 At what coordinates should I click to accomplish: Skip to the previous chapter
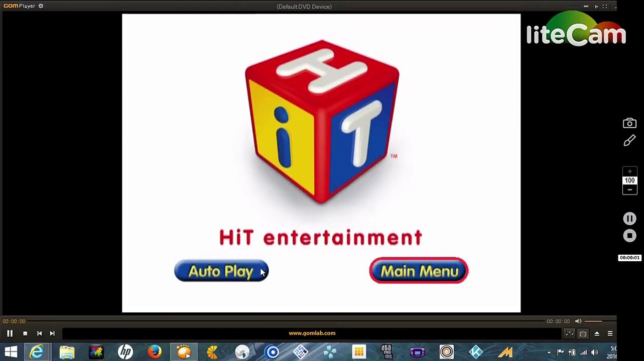[39, 333]
